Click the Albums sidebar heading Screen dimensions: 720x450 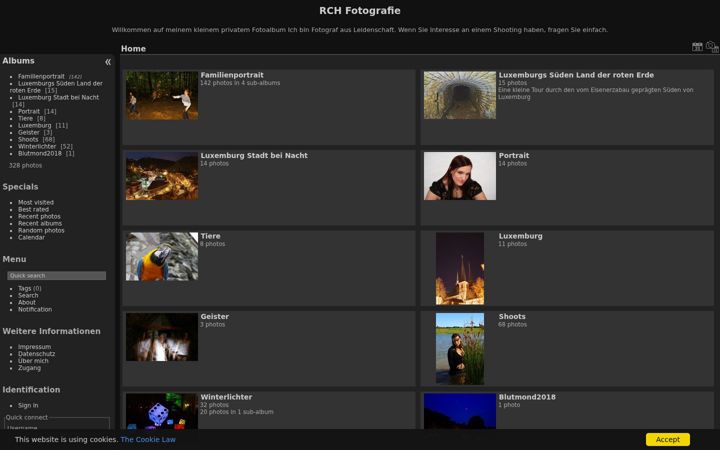[x=18, y=61]
